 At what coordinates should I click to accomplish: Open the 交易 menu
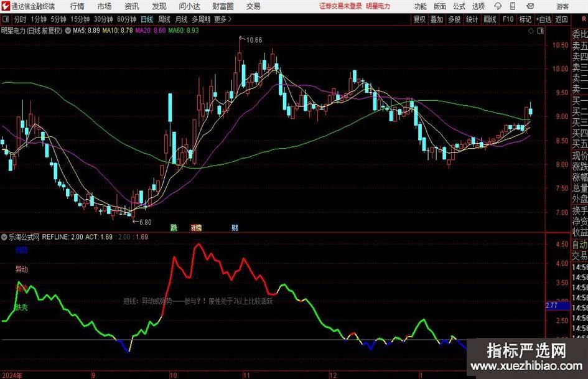[253, 6]
